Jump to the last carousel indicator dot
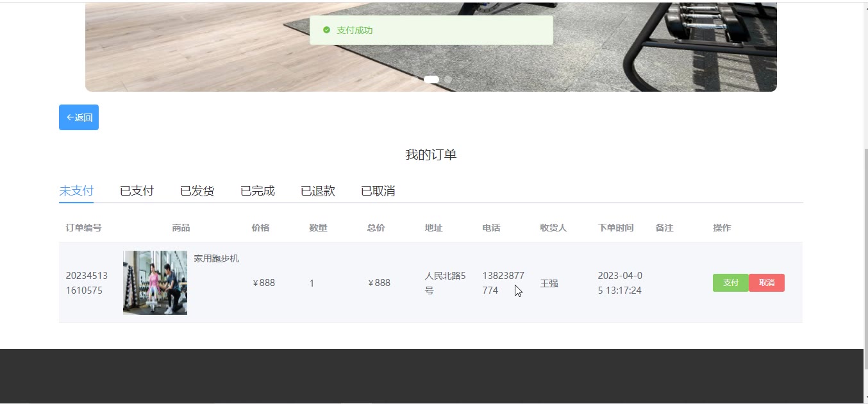The height and width of the screenshot is (404, 868). pyautogui.click(x=448, y=80)
